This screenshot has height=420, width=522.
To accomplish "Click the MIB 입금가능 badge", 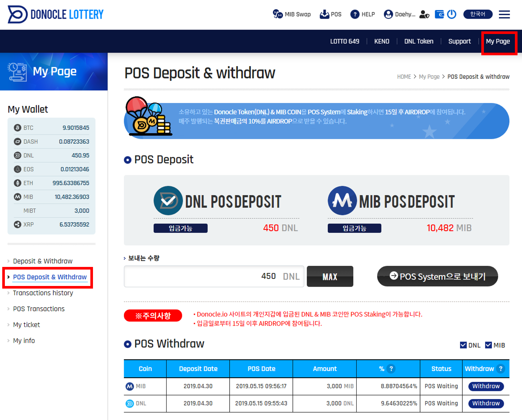I will [x=355, y=228].
